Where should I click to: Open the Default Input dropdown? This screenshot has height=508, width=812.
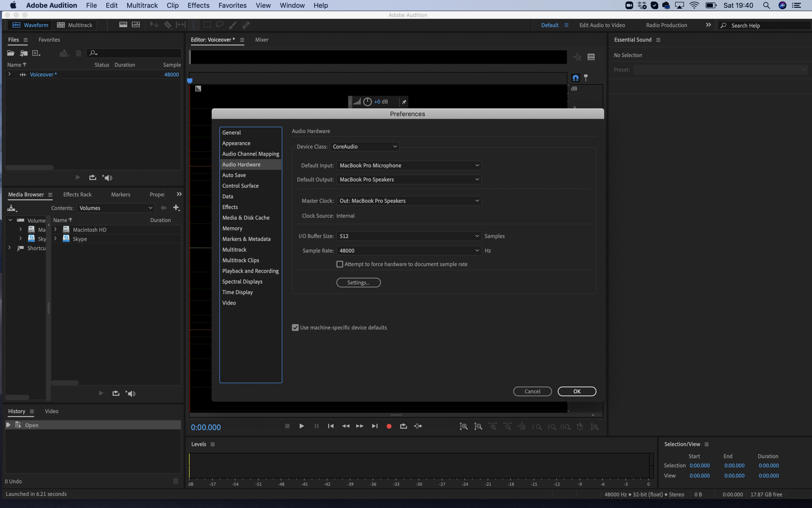[x=409, y=165]
